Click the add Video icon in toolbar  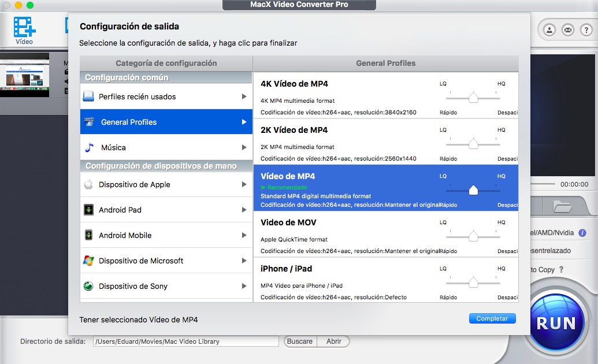(24, 31)
